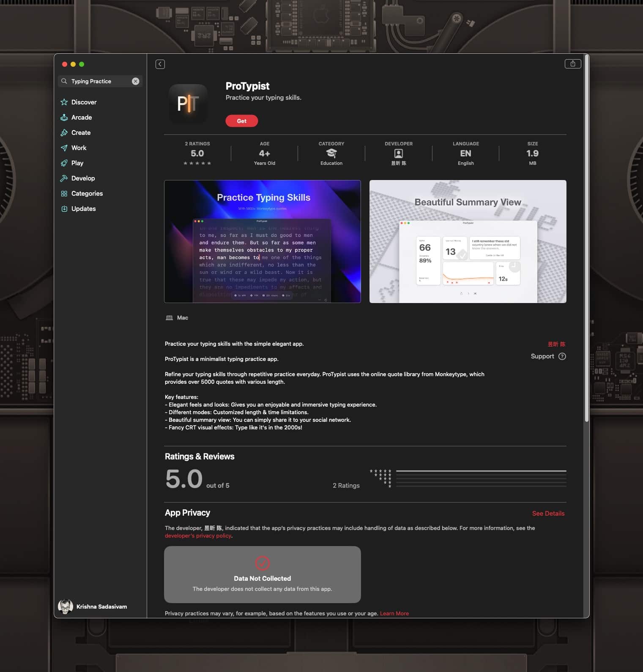Screen dimensions: 643x672
Task: Click the Learn More privacy link
Action: [x=394, y=613]
